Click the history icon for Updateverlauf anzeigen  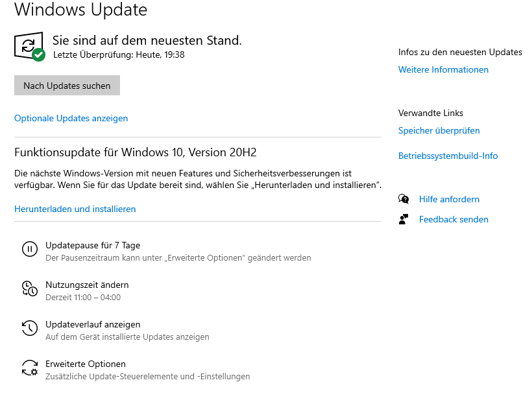pyautogui.click(x=30, y=328)
